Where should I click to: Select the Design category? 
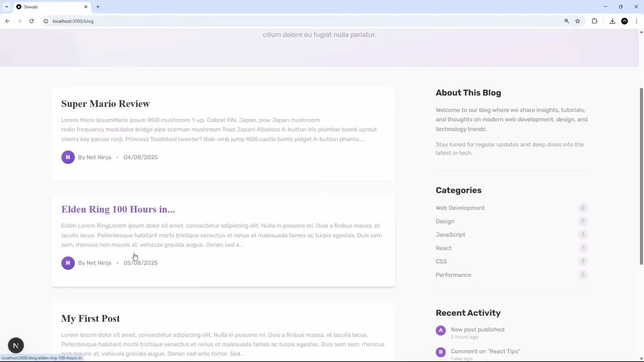pyautogui.click(x=445, y=221)
